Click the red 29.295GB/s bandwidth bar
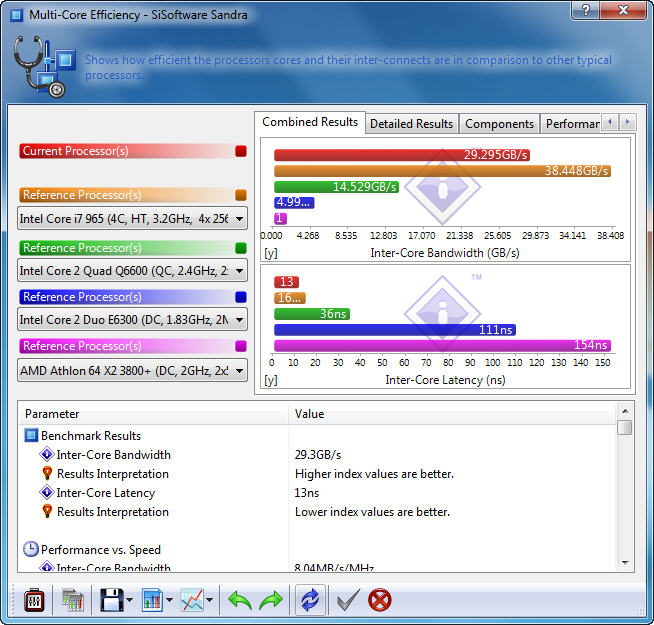Screen dimensions: 654x625 pyautogui.click(x=402, y=155)
